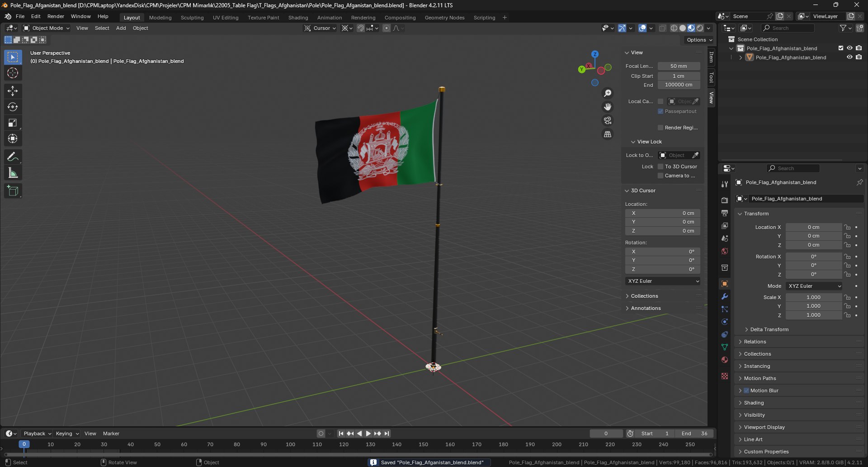Open the Object Mode dropdown
The width and height of the screenshot is (868, 467).
click(x=47, y=28)
